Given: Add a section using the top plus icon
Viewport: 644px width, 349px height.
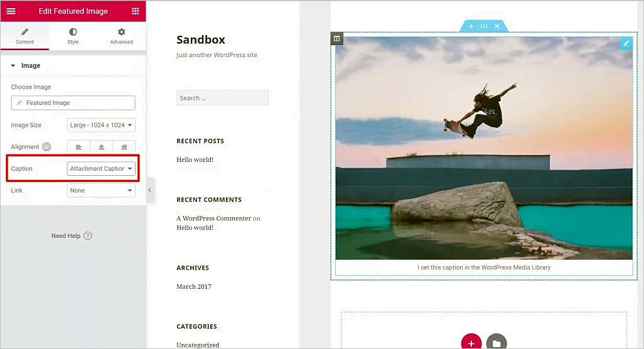Looking at the screenshot, I should 471,26.
